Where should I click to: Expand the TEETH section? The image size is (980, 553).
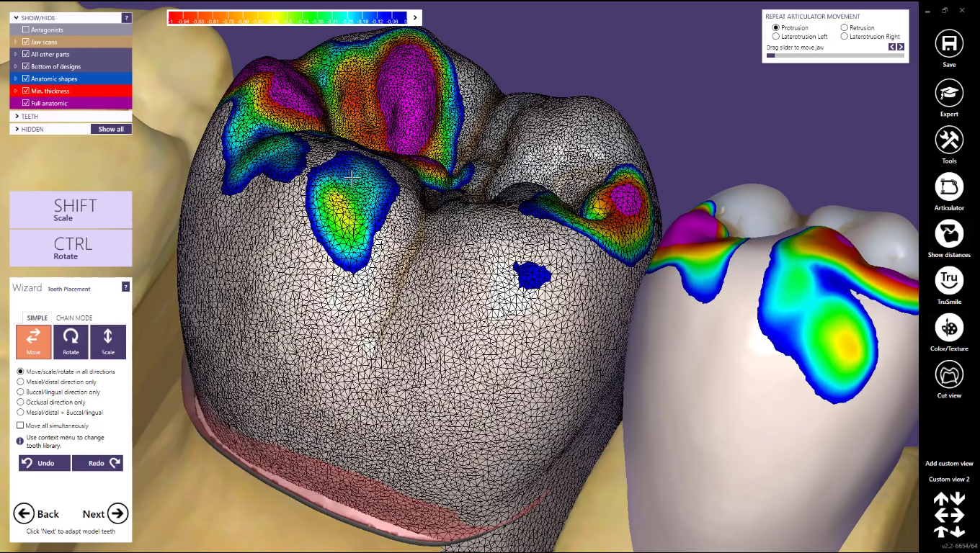16,116
